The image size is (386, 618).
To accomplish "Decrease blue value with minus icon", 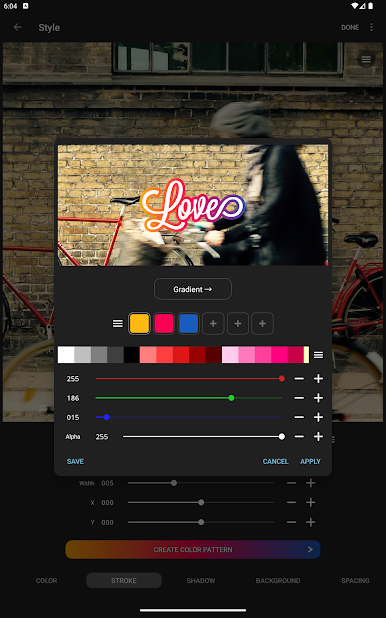I will click(x=299, y=417).
